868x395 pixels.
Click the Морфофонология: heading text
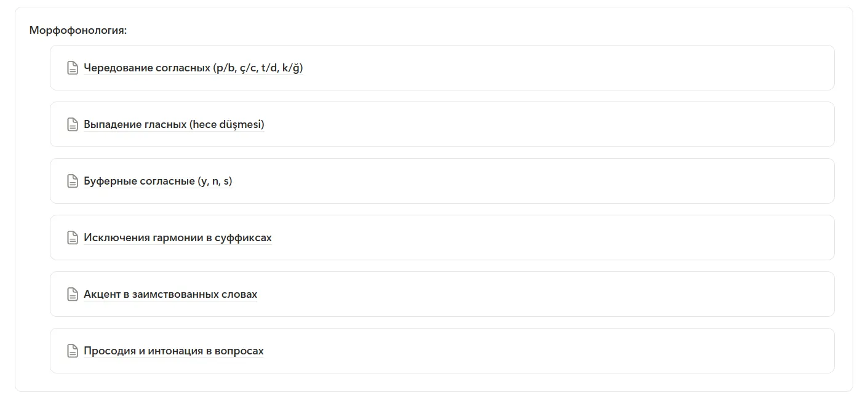(x=78, y=30)
